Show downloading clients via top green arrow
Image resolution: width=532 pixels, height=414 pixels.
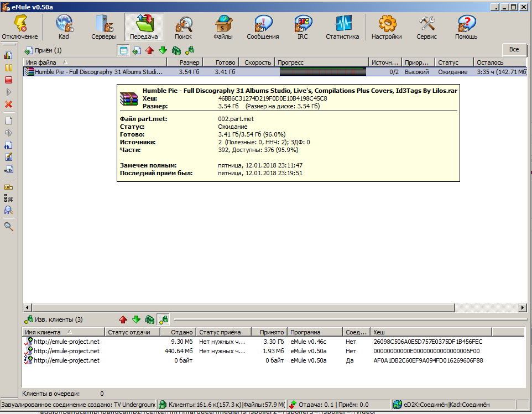tap(163, 50)
